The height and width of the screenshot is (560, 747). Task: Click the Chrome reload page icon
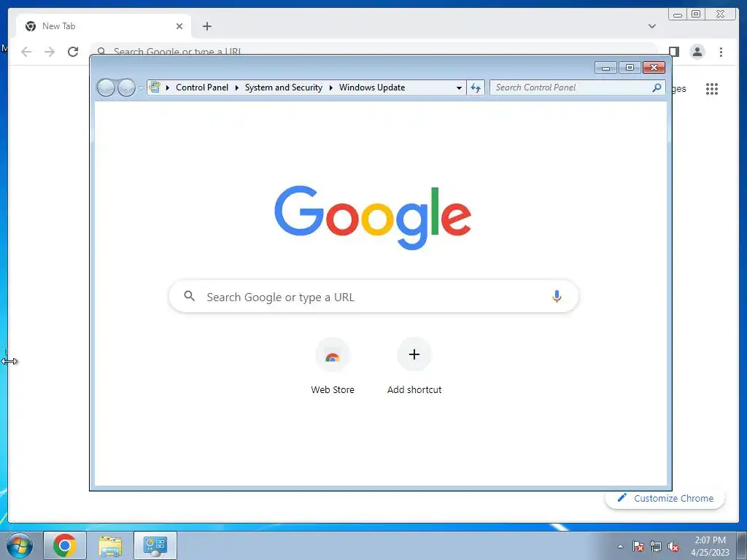tap(73, 52)
